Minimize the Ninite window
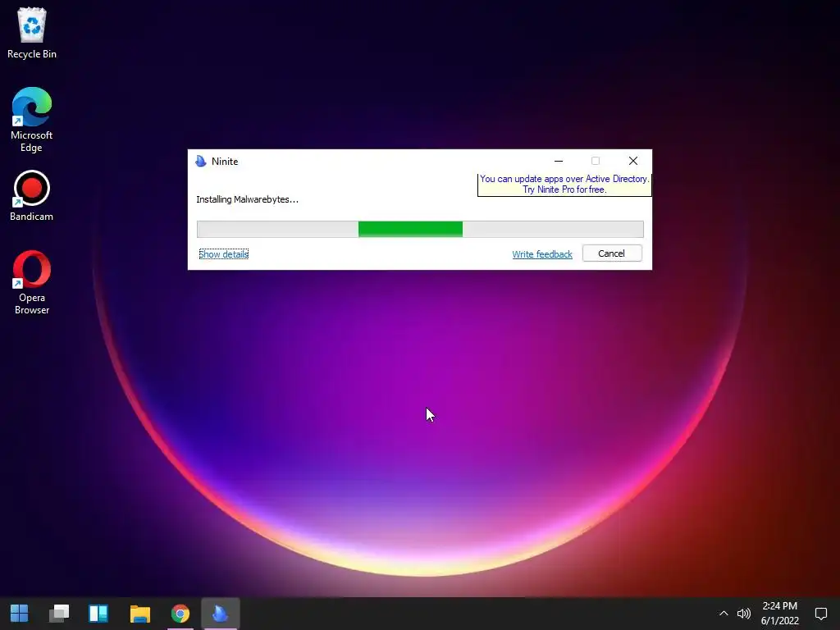 point(559,161)
